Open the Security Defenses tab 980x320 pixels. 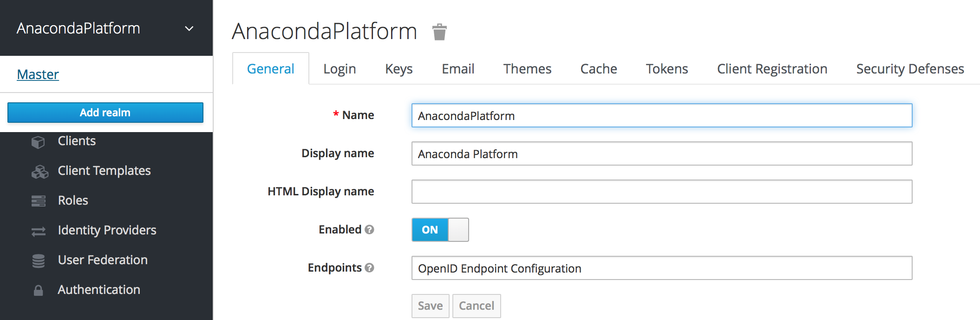(x=910, y=69)
